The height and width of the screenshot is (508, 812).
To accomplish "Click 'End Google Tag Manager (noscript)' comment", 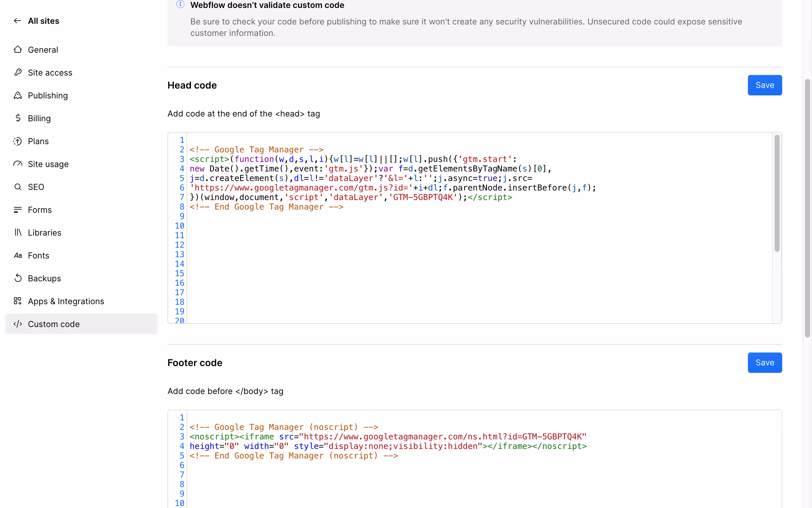I will click(x=294, y=456).
